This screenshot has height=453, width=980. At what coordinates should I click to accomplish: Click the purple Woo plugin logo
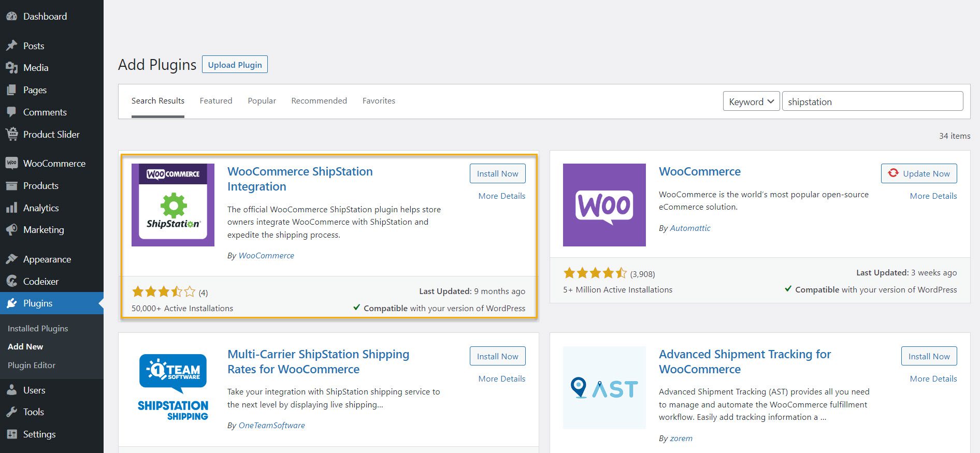(x=604, y=205)
